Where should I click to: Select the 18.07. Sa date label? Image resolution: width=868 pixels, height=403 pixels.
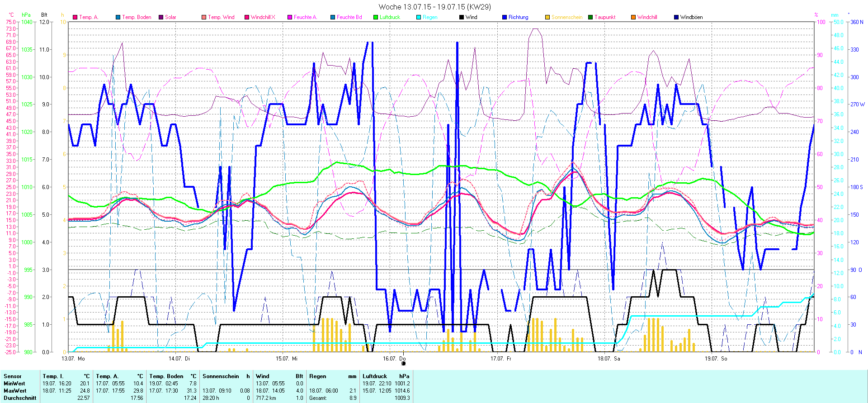point(609,359)
